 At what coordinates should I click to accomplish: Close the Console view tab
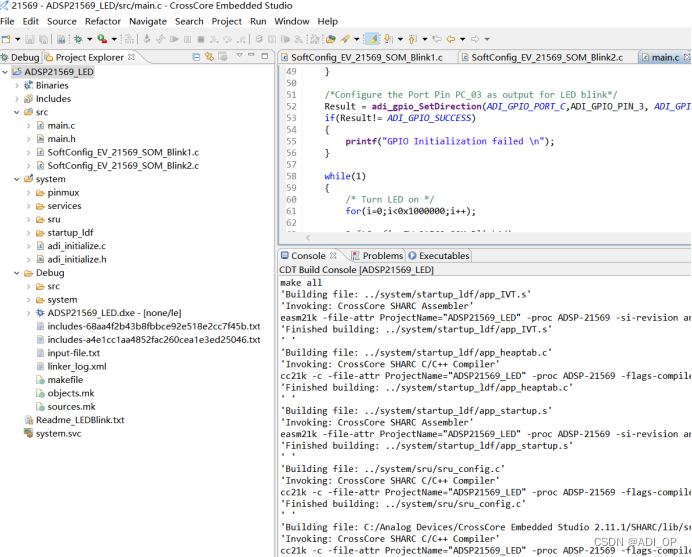333,256
